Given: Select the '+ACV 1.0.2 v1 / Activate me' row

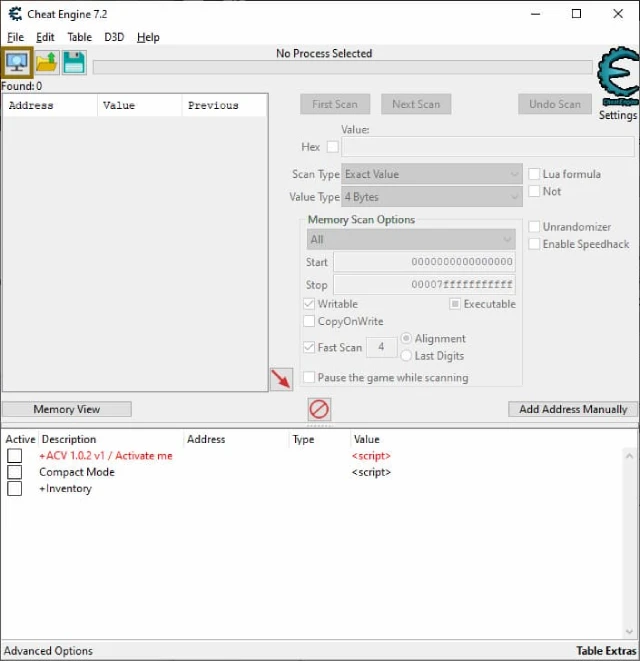Looking at the screenshot, I should (106, 456).
